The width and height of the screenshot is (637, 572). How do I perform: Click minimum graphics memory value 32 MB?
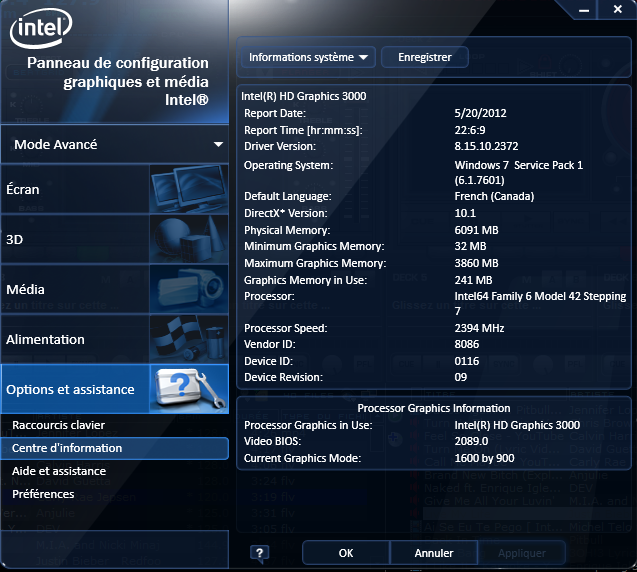[x=470, y=246]
